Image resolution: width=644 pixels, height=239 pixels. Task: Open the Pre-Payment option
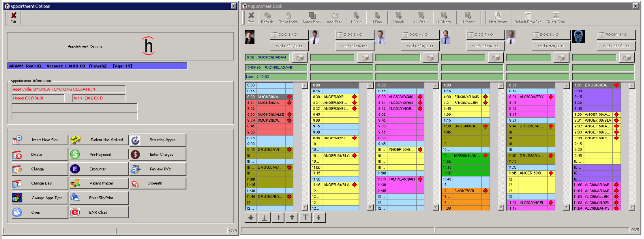click(99, 154)
